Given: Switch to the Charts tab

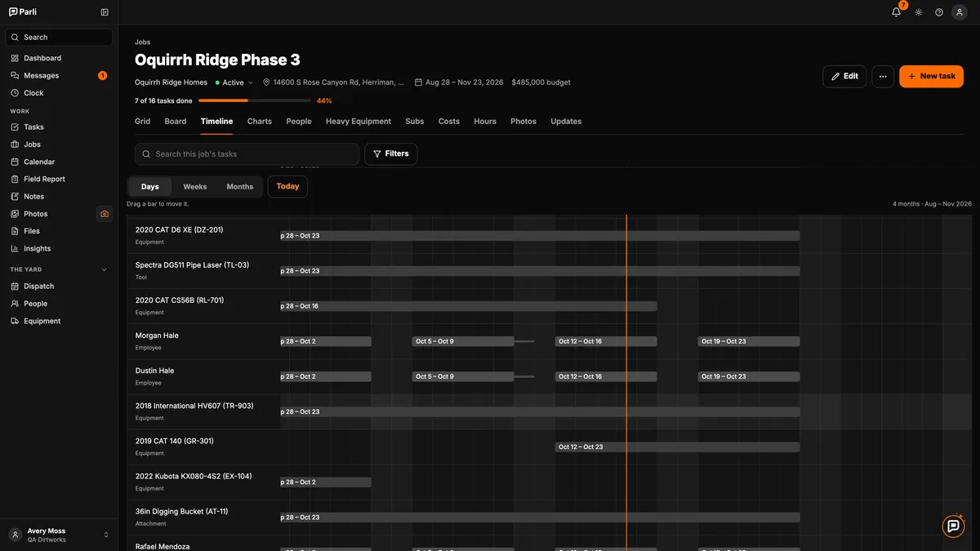Looking at the screenshot, I should (x=260, y=121).
